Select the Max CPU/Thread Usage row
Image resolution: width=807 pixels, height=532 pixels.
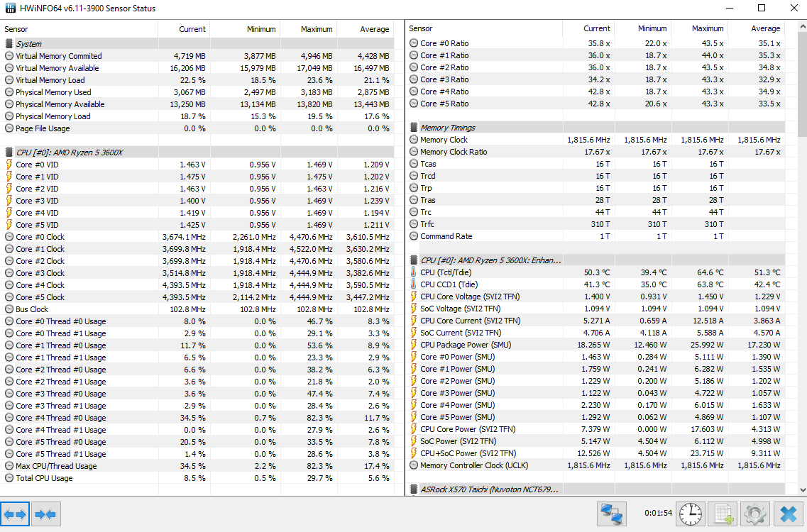point(197,466)
